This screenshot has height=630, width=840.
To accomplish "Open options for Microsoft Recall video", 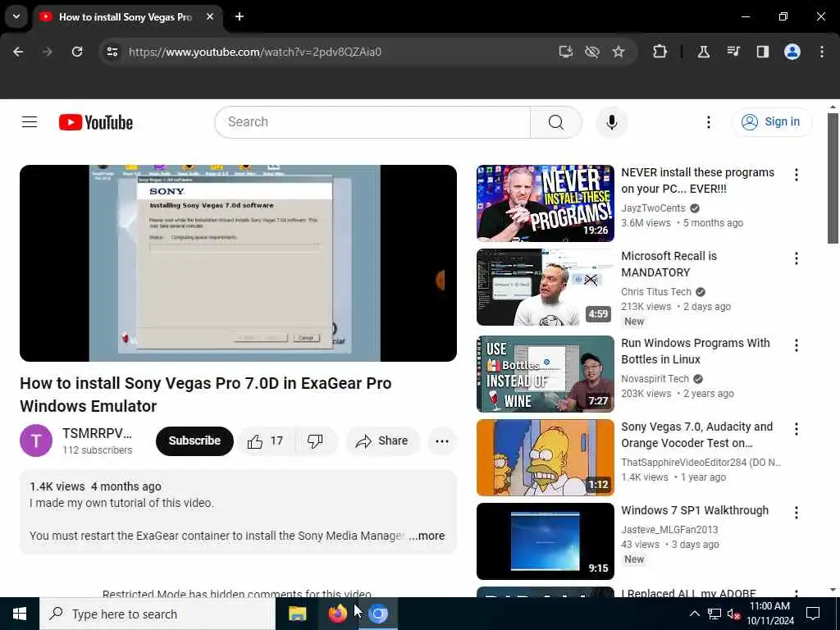I will click(x=796, y=258).
